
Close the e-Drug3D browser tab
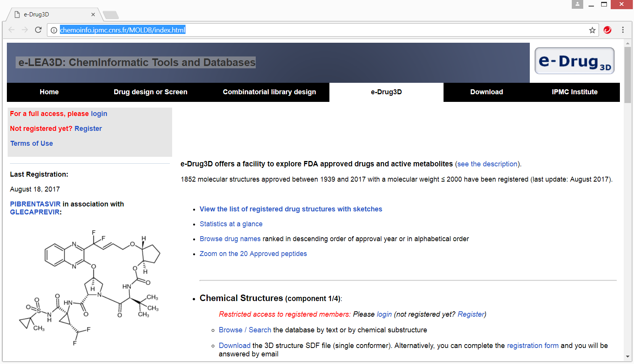pos(93,14)
